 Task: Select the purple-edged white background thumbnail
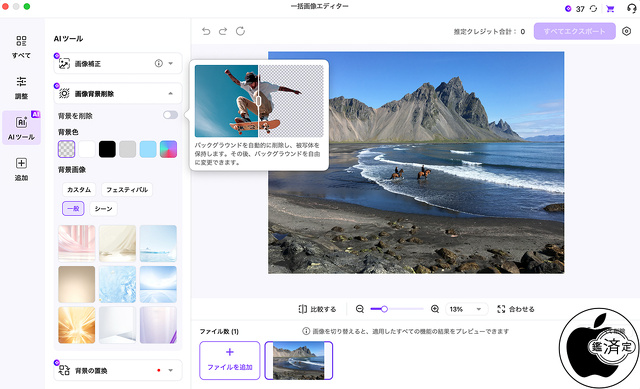158,325
